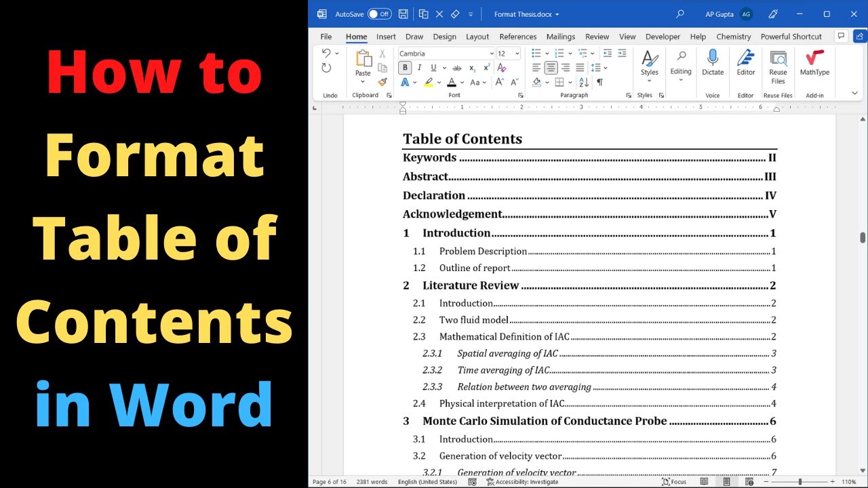Image resolution: width=868 pixels, height=488 pixels.
Task: Switch to the Design tab
Action: point(445,37)
